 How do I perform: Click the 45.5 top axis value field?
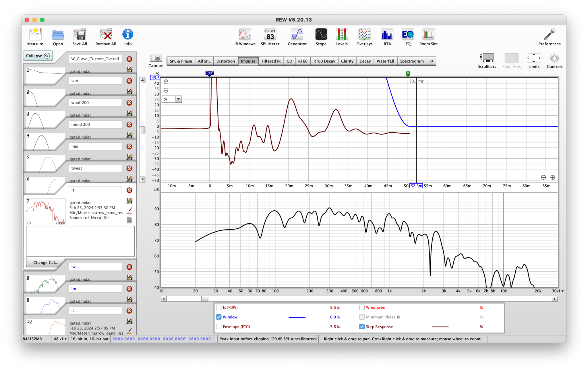155,77
